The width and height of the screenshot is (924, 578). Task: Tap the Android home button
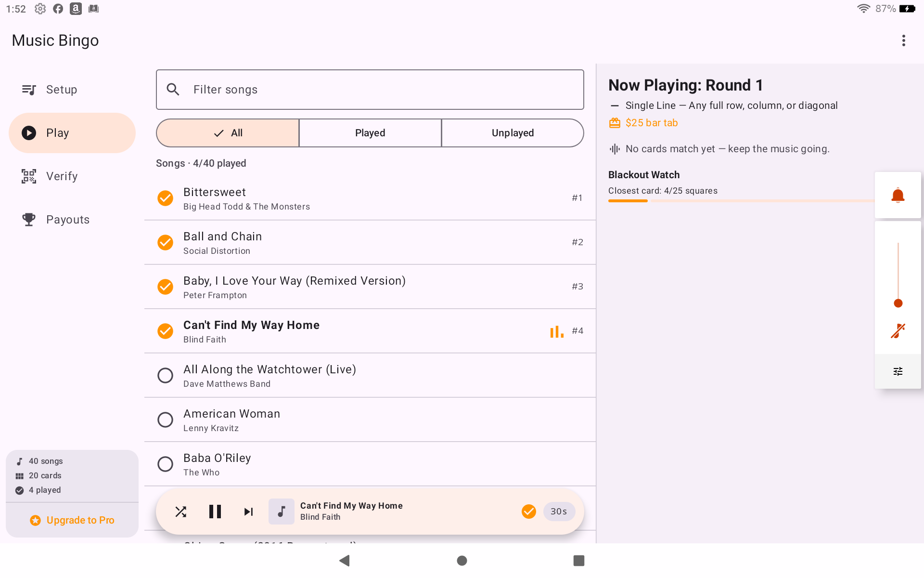(x=462, y=561)
